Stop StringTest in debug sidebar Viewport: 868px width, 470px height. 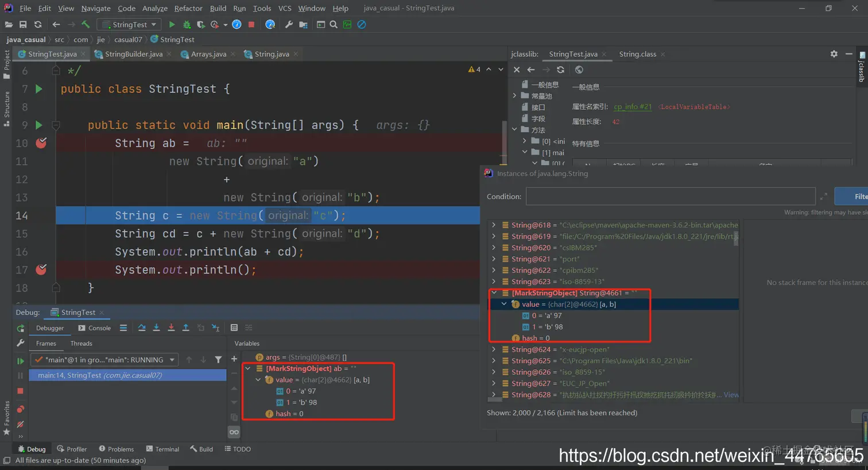tap(21, 391)
